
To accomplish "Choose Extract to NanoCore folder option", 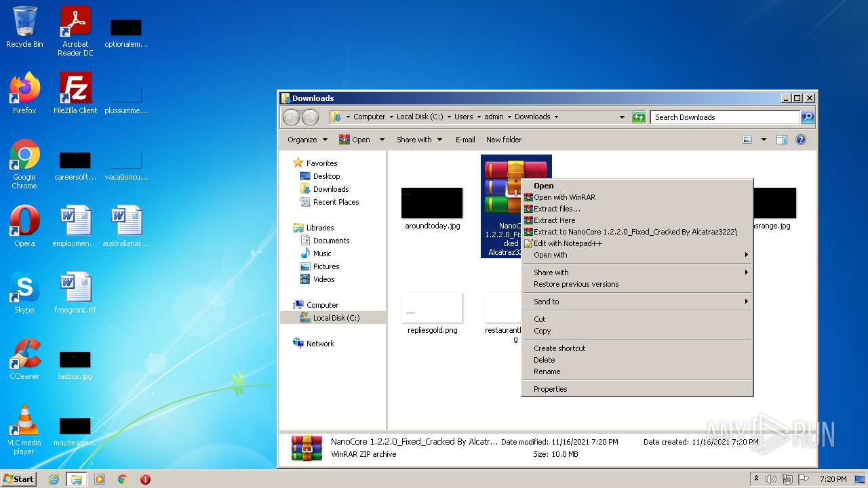I will click(x=637, y=232).
